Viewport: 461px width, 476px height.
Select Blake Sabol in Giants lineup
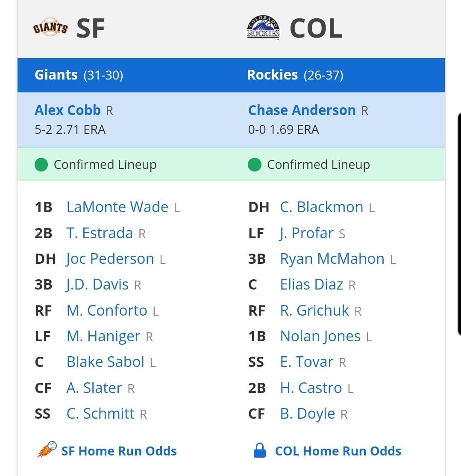click(105, 362)
